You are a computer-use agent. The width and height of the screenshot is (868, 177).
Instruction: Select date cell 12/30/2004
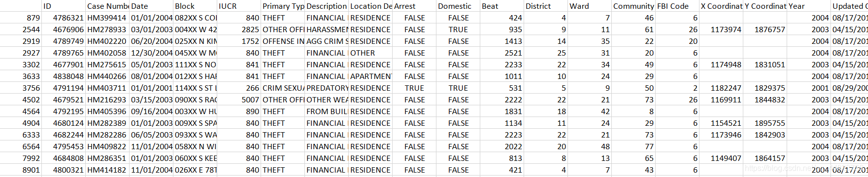pyautogui.click(x=151, y=53)
